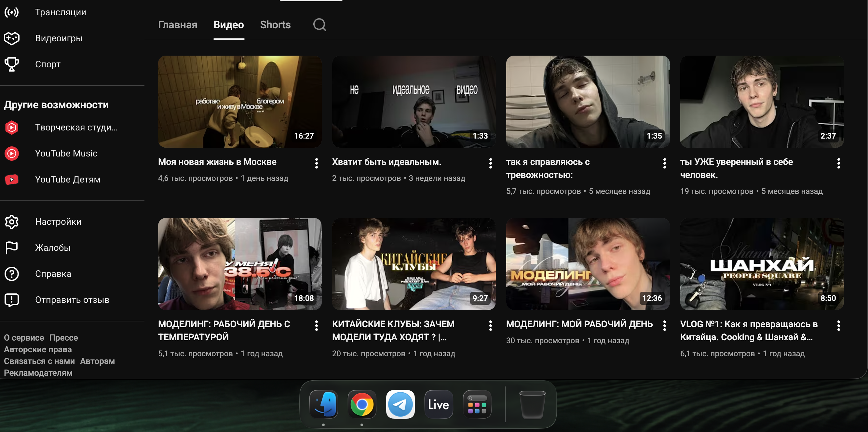Open Справка help icon
Viewport: 868px width, 432px height.
point(12,274)
